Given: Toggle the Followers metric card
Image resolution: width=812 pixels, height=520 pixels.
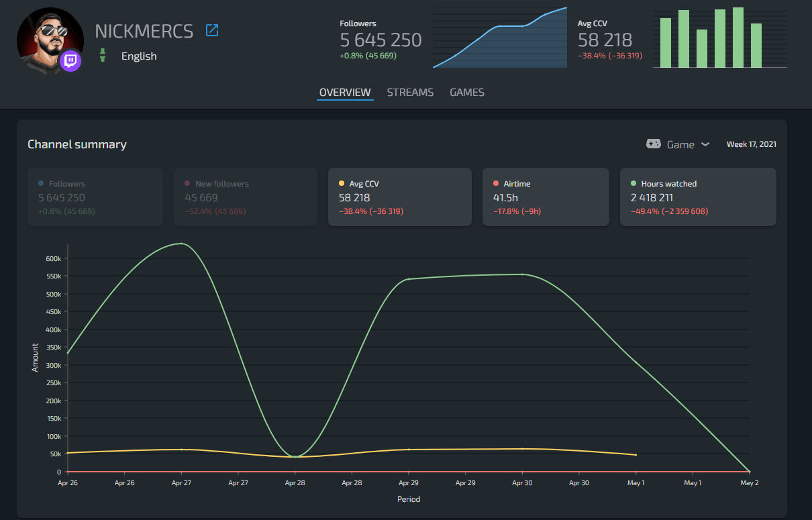Looking at the screenshot, I should click(x=95, y=197).
